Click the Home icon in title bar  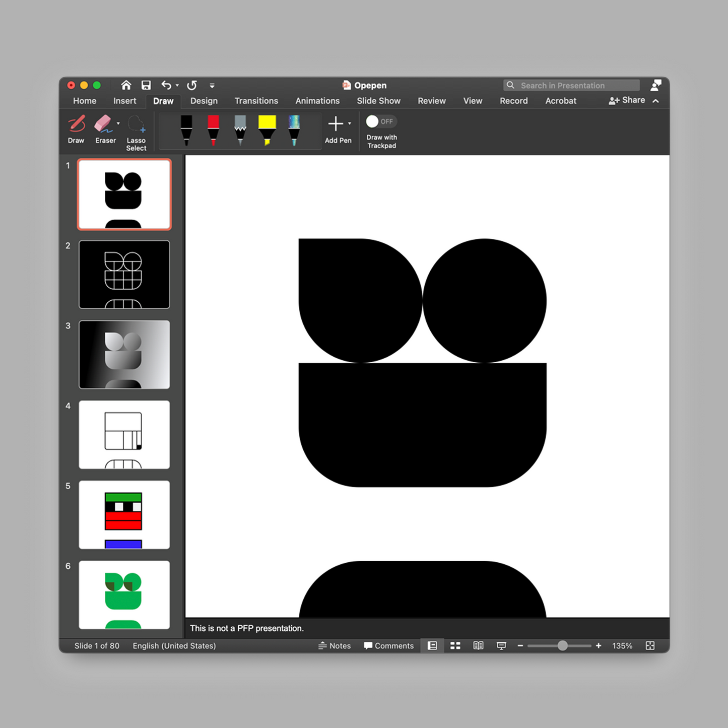[126, 85]
